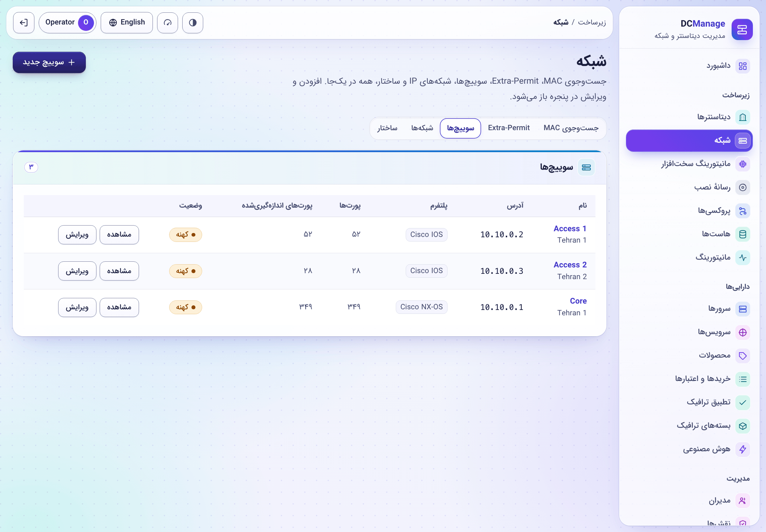This screenshot has height=532, width=766.
Task: Open خریدها و اعتبارها list icon
Action: click(743, 379)
